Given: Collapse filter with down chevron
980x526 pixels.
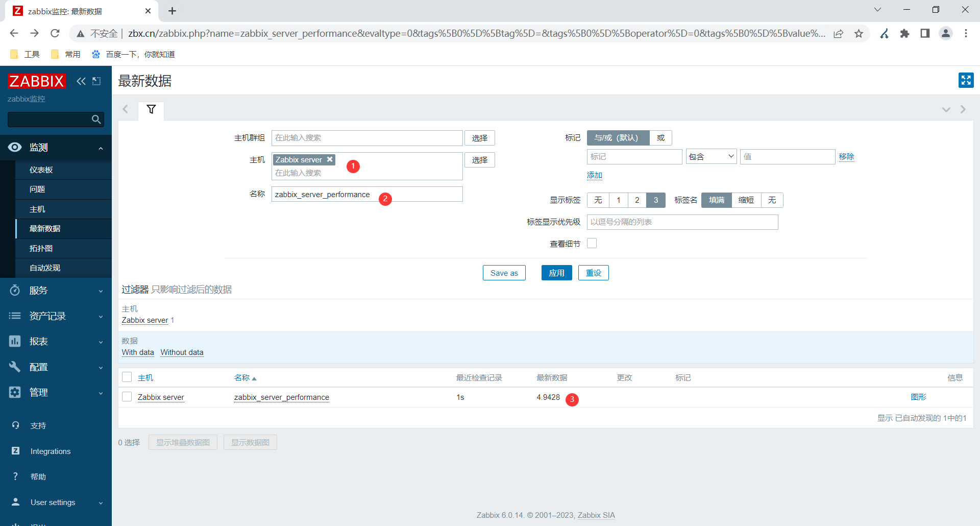Looking at the screenshot, I should tap(946, 110).
